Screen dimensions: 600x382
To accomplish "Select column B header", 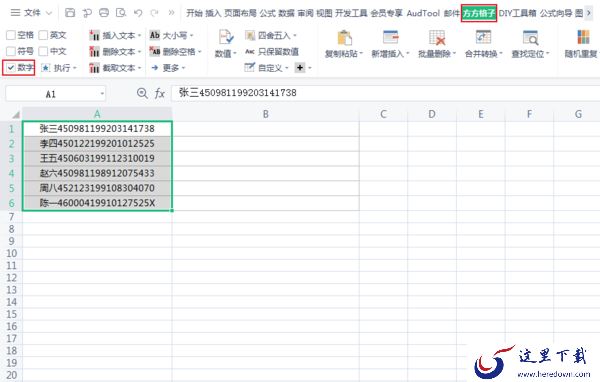I will 266,114.
